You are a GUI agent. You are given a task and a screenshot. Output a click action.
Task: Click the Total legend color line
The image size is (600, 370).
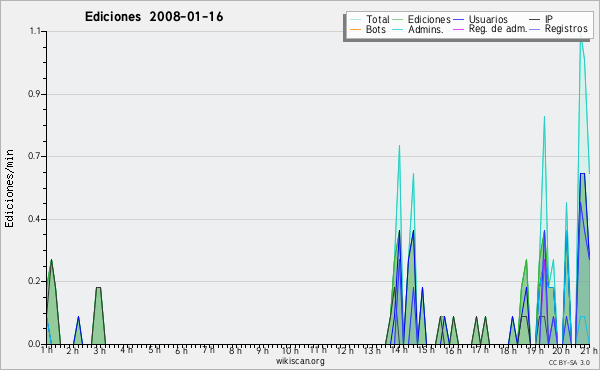coord(355,20)
